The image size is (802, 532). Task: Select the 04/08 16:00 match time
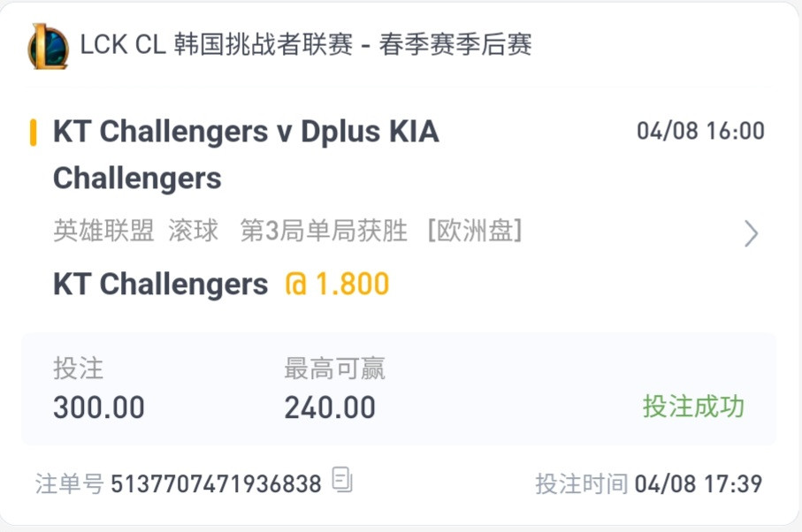tap(700, 132)
